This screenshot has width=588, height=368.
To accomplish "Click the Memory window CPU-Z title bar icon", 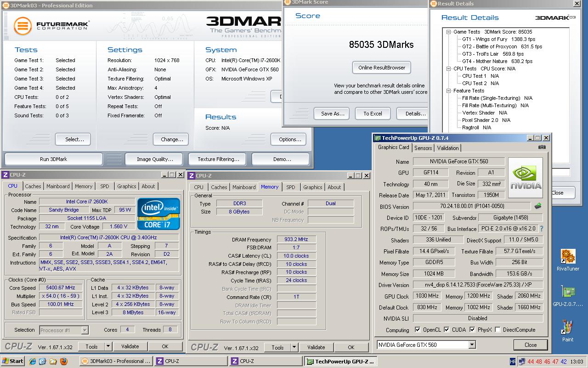I will click(192, 176).
